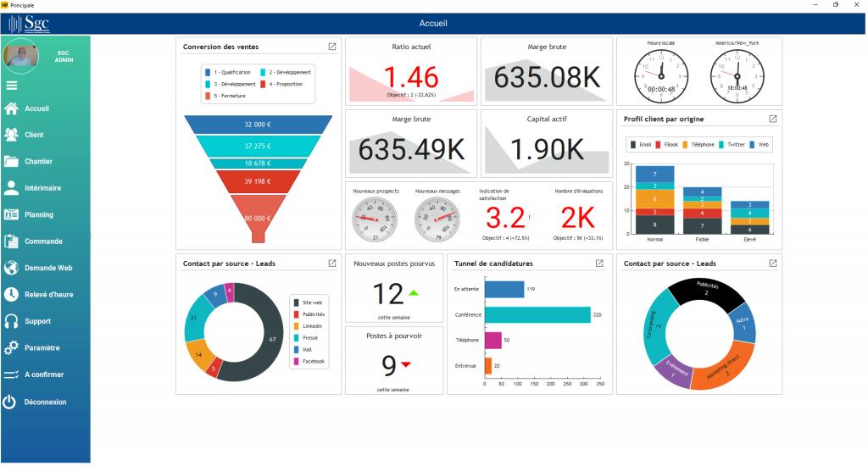
Task: Collapse sidebar with the hamburger menu icon
Action: tap(12, 85)
